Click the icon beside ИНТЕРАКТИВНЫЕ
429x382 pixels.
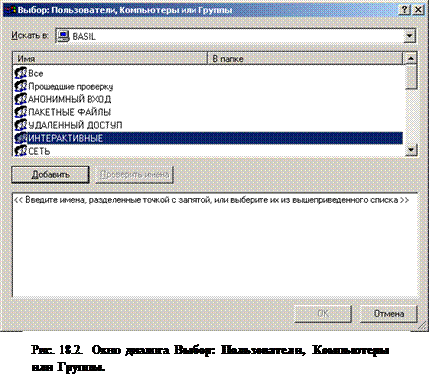click(20, 138)
